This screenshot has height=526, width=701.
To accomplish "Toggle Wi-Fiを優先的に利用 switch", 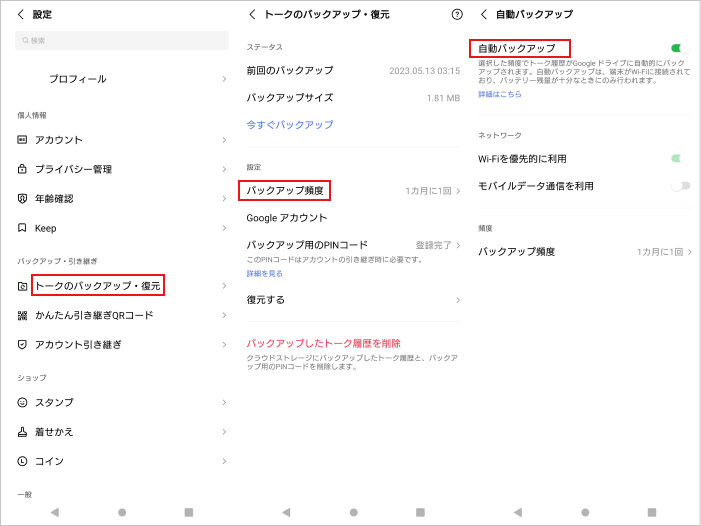I will point(680,158).
